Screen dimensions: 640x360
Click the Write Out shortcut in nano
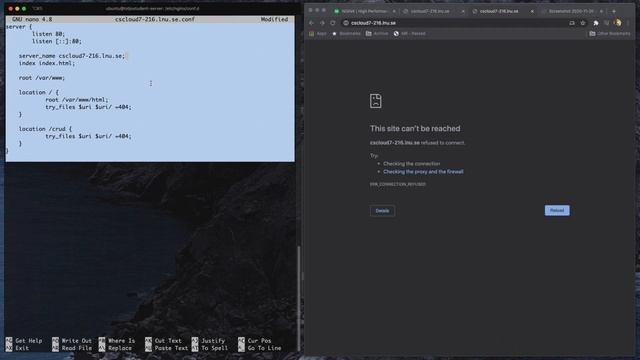(x=72, y=340)
